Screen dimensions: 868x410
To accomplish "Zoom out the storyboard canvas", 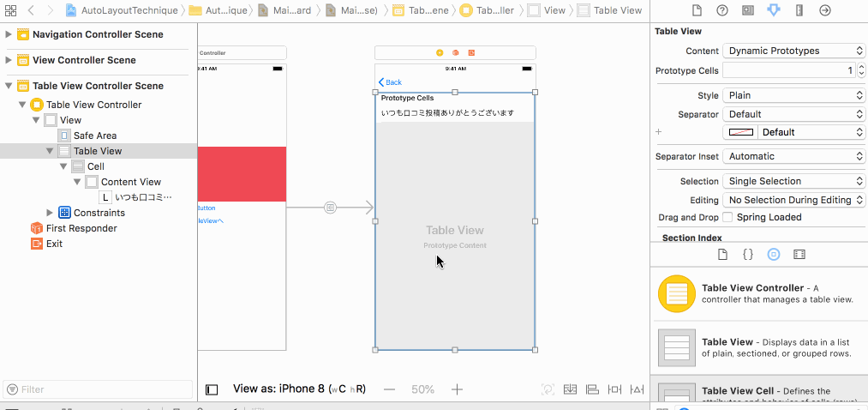I will (x=389, y=389).
